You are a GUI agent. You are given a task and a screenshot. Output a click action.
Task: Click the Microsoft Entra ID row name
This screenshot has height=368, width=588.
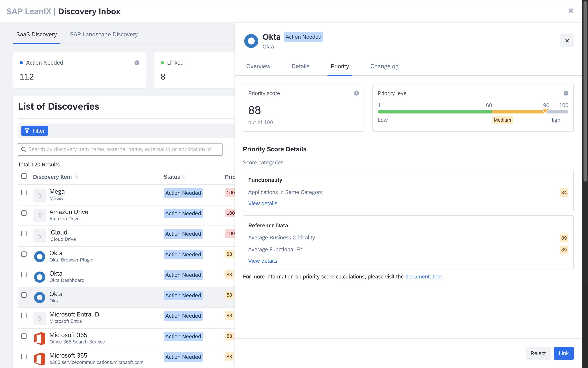pyautogui.click(x=74, y=314)
